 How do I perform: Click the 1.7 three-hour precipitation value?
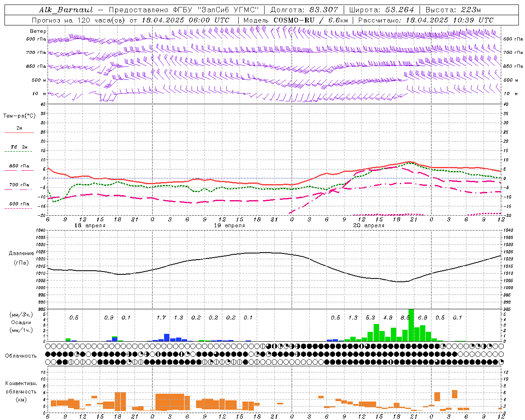pos(161,317)
